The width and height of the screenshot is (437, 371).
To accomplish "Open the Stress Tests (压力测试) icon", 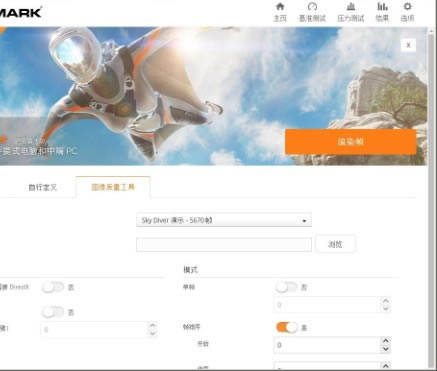I will 350,12.
